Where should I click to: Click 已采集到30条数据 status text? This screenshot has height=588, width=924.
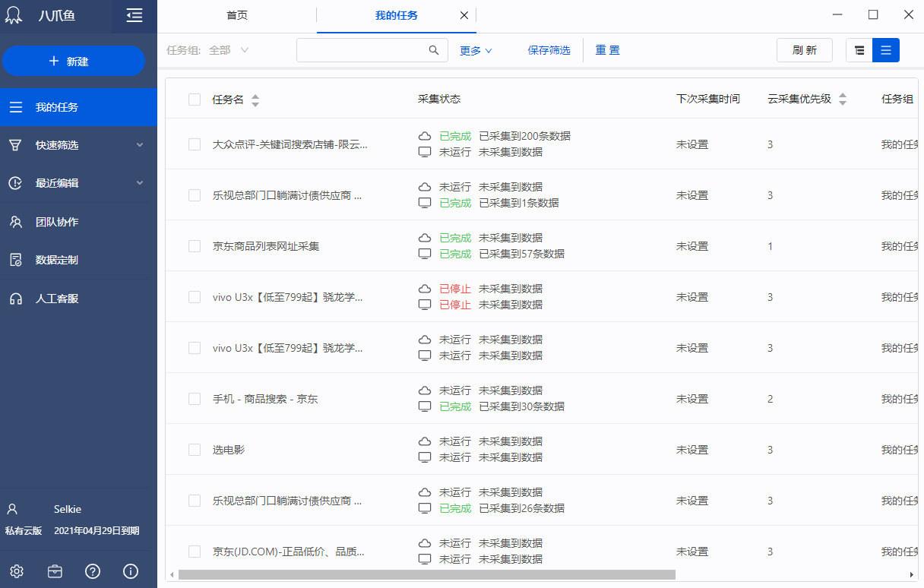(x=521, y=406)
